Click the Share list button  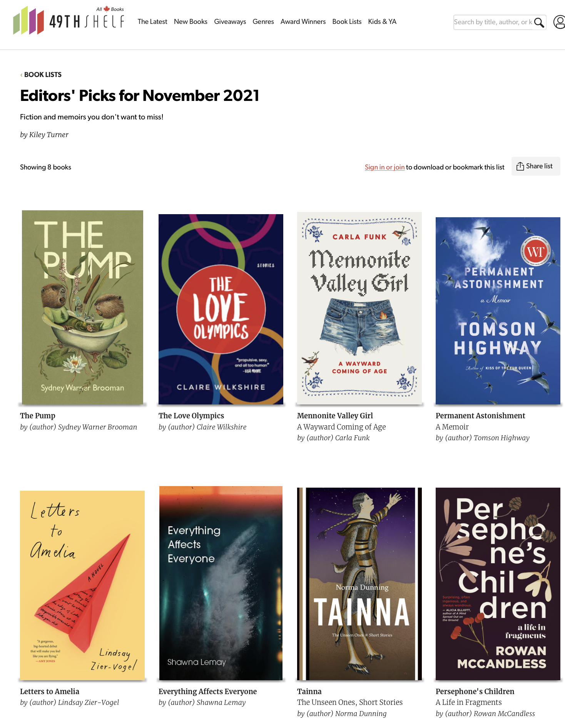click(x=535, y=166)
